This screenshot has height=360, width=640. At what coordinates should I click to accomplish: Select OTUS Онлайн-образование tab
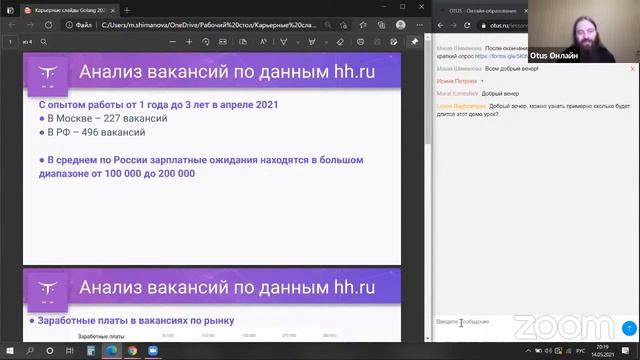[x=482, y=11]
